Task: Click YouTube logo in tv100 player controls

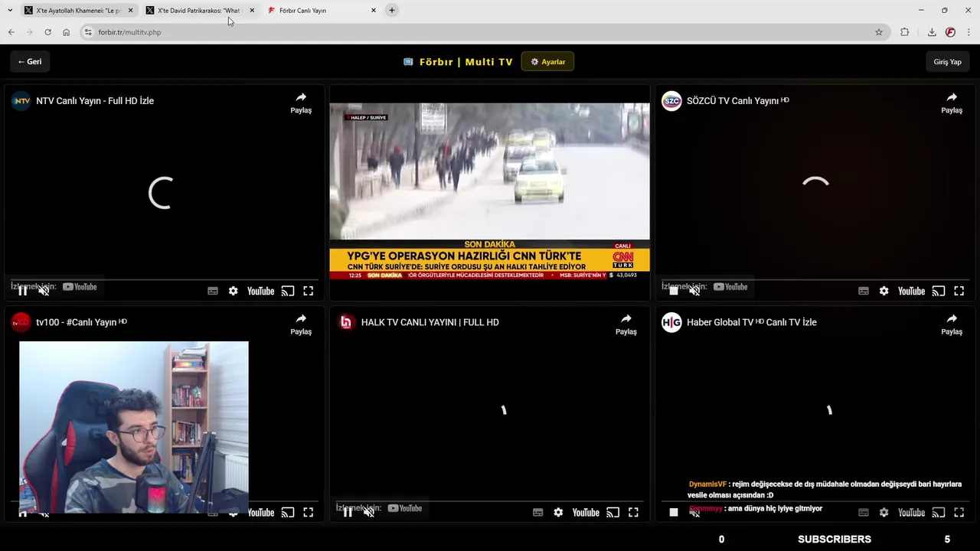Action: 260,513
